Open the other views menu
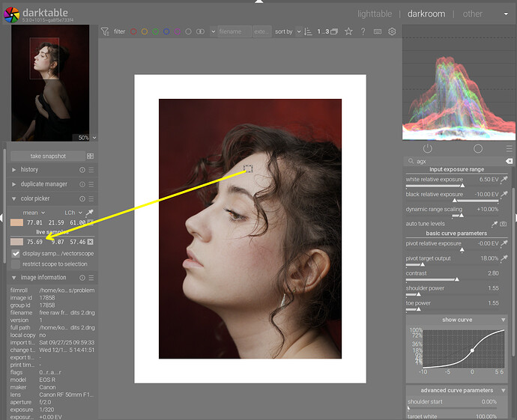Image resolution: width=517 pixels, height=420 pixels. 472,13
